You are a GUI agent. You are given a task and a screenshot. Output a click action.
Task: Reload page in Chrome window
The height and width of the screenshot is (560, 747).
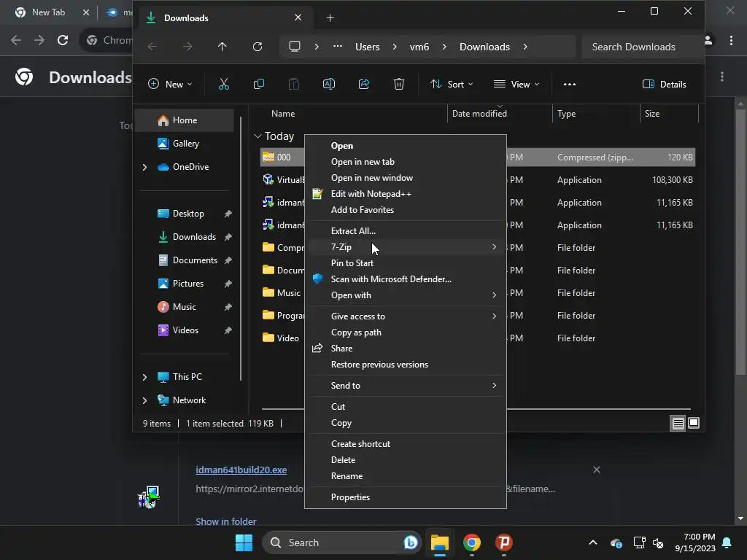(x=63, y=40)
